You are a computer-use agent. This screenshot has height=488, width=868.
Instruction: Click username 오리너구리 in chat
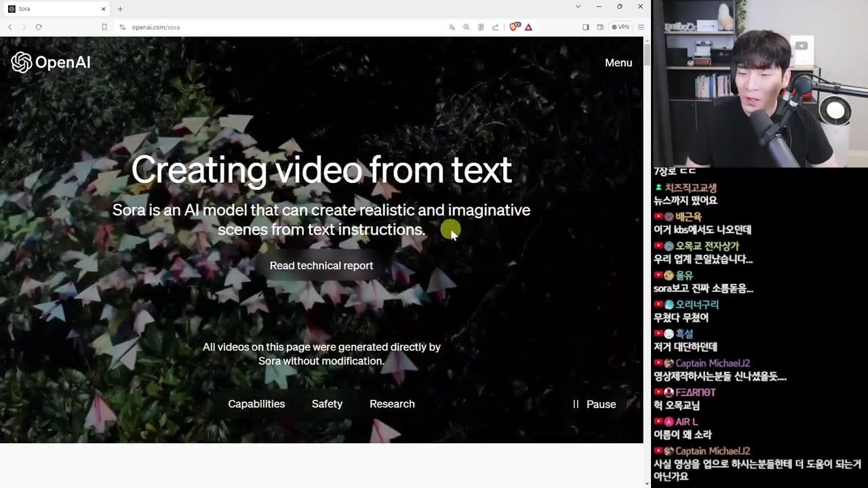pos(697,304)
